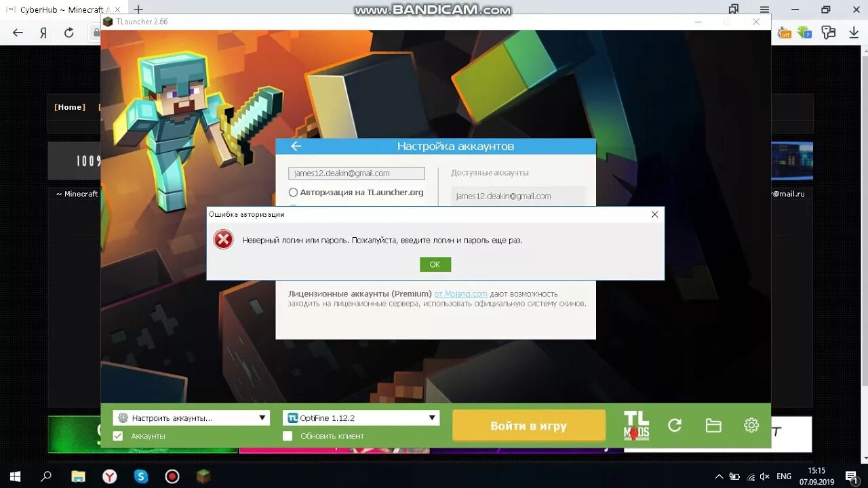The image size is (868, 488).
Task: Open the Настроить аккаунты dropdown
Action: pos(191,418)
